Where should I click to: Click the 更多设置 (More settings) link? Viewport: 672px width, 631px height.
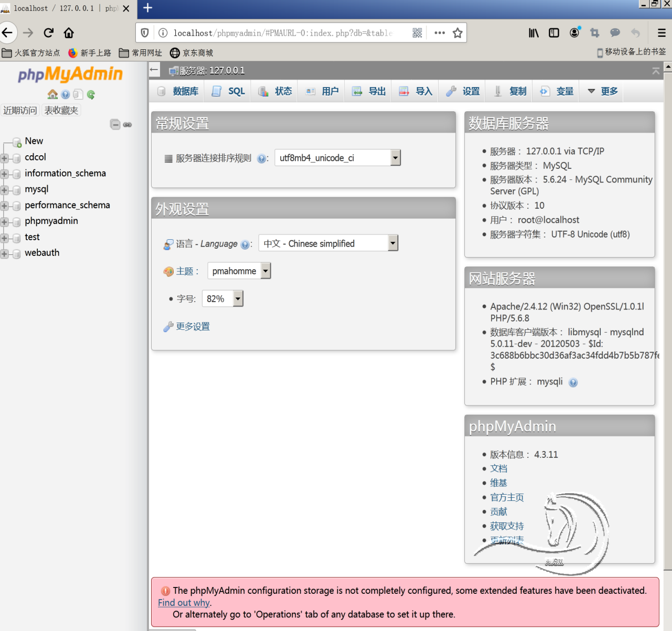tap(193, 327)
